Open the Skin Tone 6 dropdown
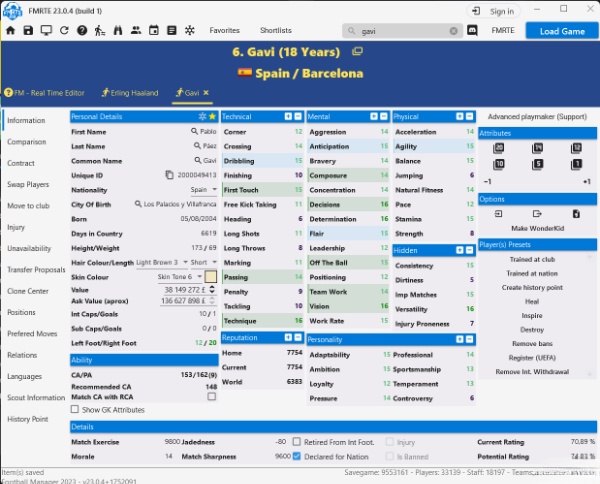 [x=179, y=277]
